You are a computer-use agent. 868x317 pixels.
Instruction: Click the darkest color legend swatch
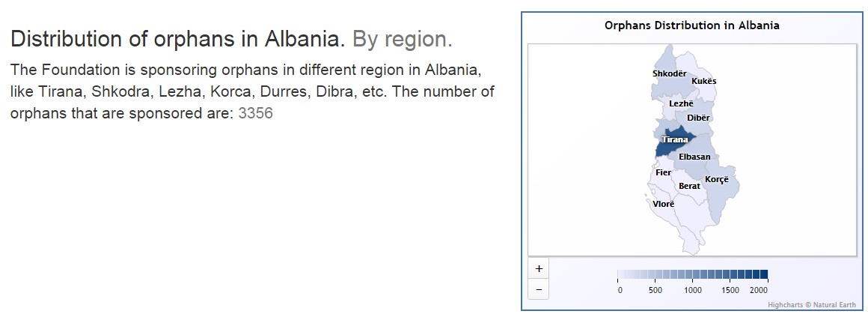click(x=765, y=274)
